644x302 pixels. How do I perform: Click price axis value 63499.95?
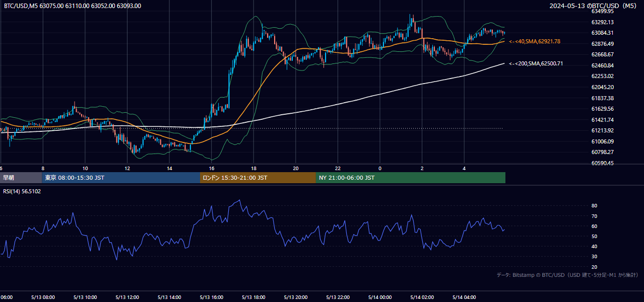pos(603,11)
